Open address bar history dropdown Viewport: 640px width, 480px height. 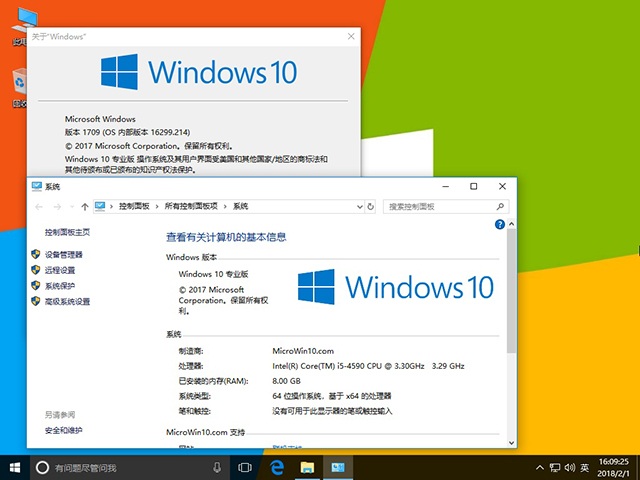pyautogui.click(x=360, y=207)
